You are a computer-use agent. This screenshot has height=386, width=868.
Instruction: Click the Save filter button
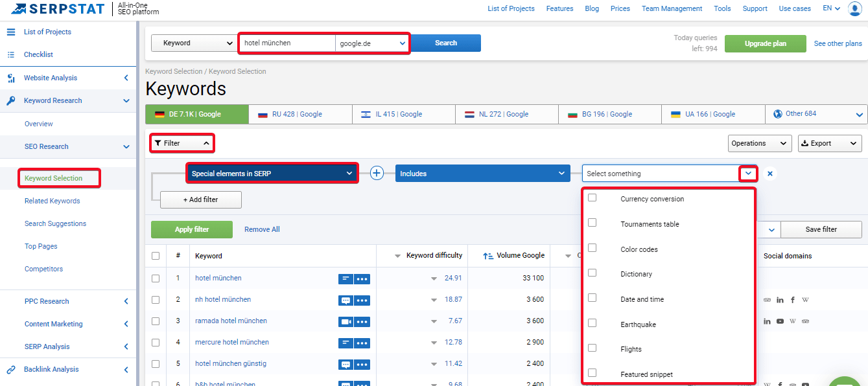pyautogui.click(x=821, y=229)
